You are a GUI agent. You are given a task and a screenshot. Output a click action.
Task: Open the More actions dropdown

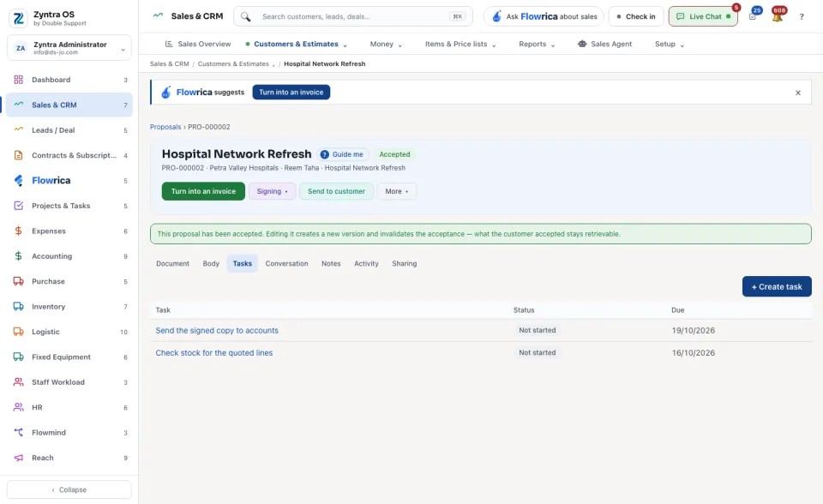(x=396, y=191)
